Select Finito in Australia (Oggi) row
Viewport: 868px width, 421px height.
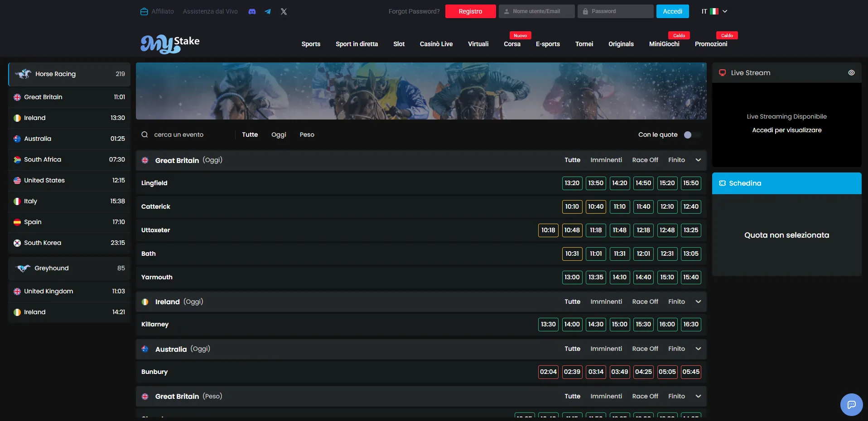[x=676, y=349]
